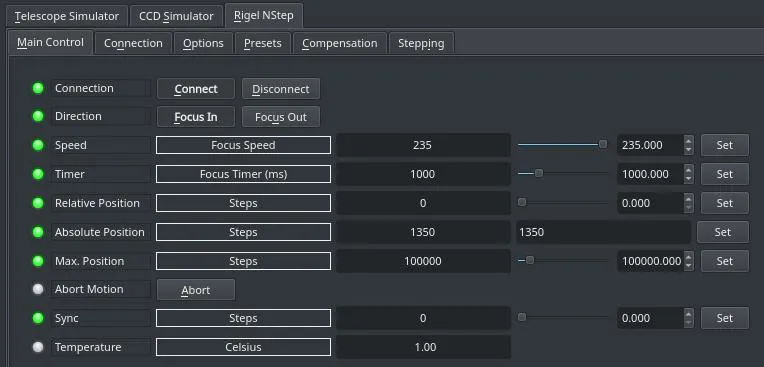Go to the Connection tab
The width and height of the screenshot is (764, 367).
[x=133, y=43]
